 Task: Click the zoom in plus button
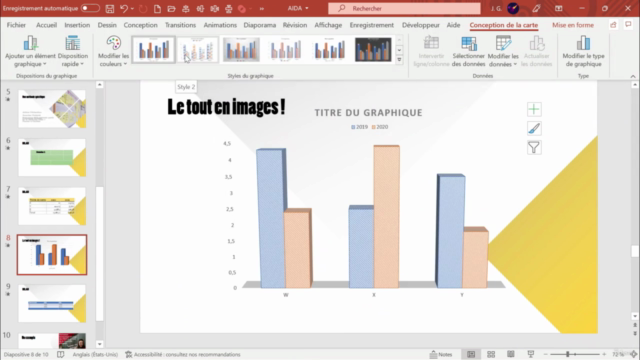[604, 354]
